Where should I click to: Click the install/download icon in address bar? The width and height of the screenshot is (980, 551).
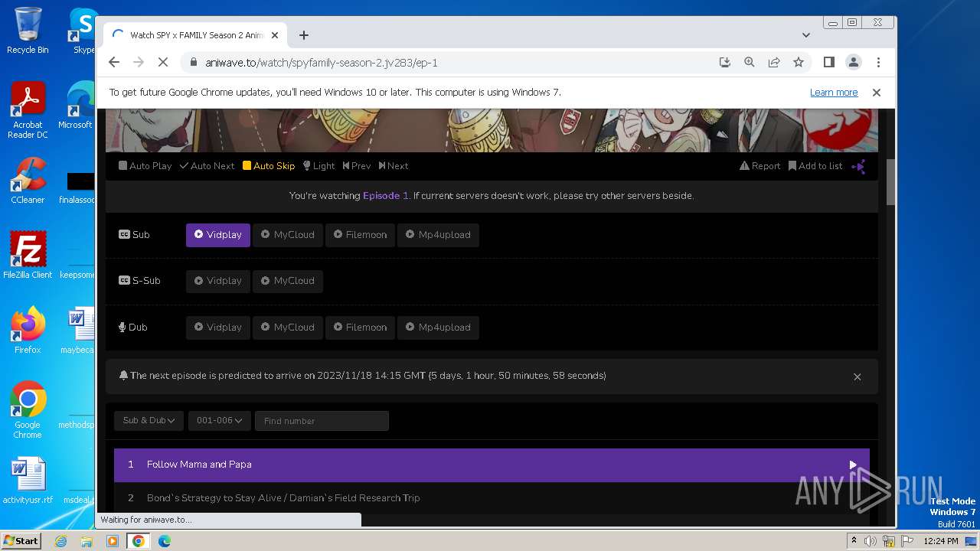click(725, 63)
